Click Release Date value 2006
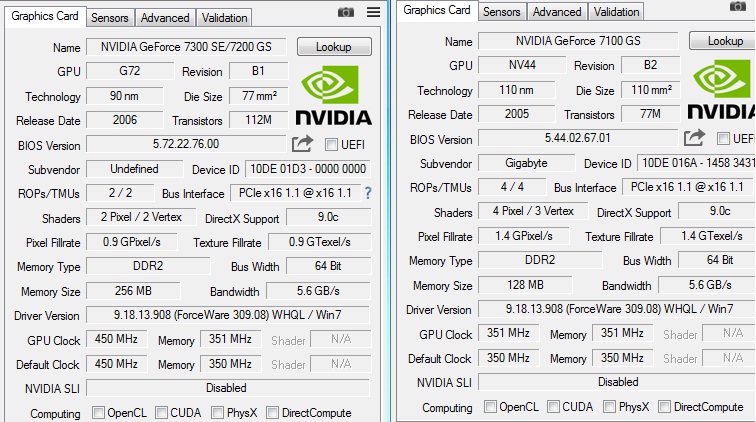 124,120
